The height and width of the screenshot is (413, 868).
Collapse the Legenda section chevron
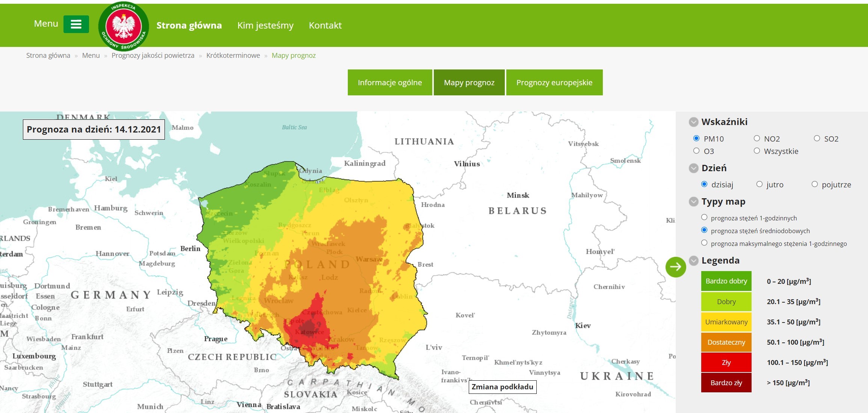coord(693,261)
